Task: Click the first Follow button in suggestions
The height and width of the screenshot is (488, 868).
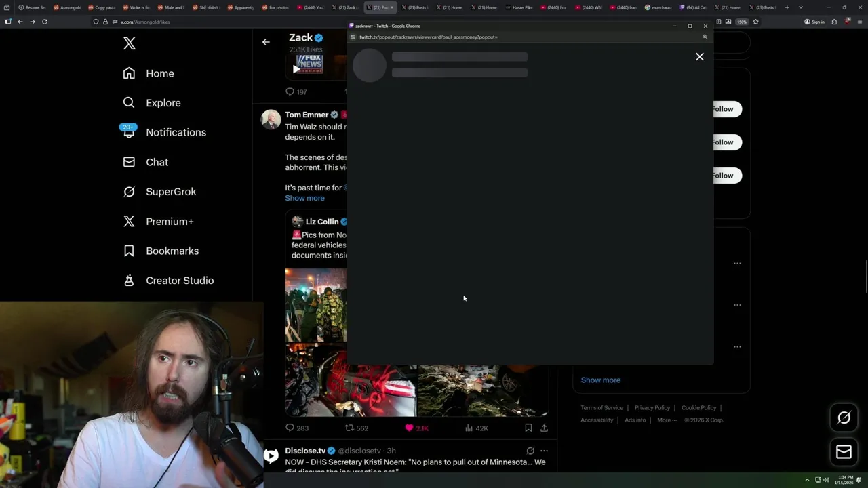Action: [x=726, y=109]
